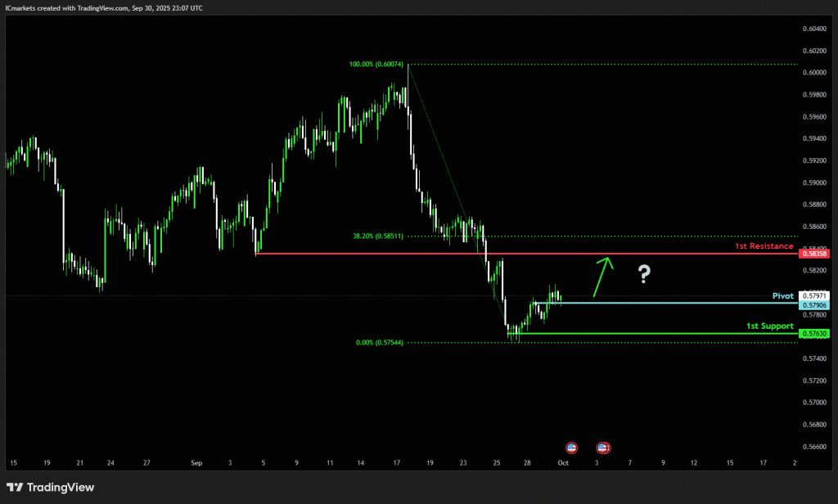Click the Oct marker on date axis
838x504 pixels.
(562, 463)
